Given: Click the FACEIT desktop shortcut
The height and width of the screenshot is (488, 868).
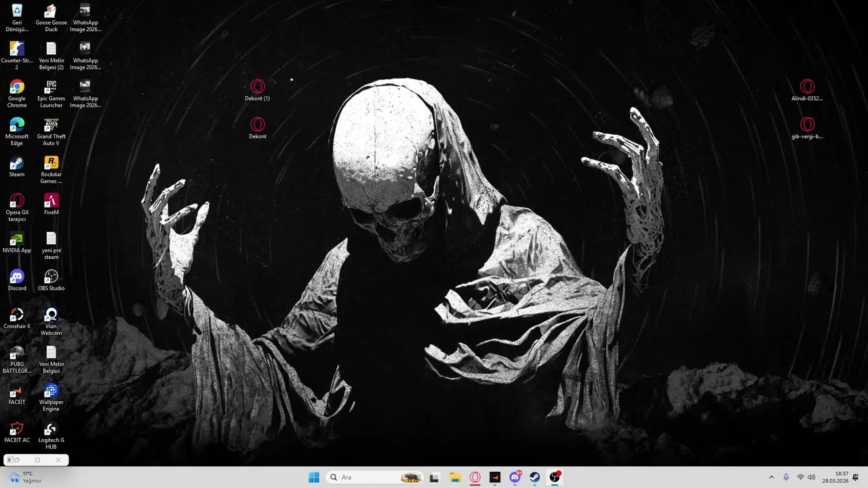Looking at the screenshot, I should [17, 394].
